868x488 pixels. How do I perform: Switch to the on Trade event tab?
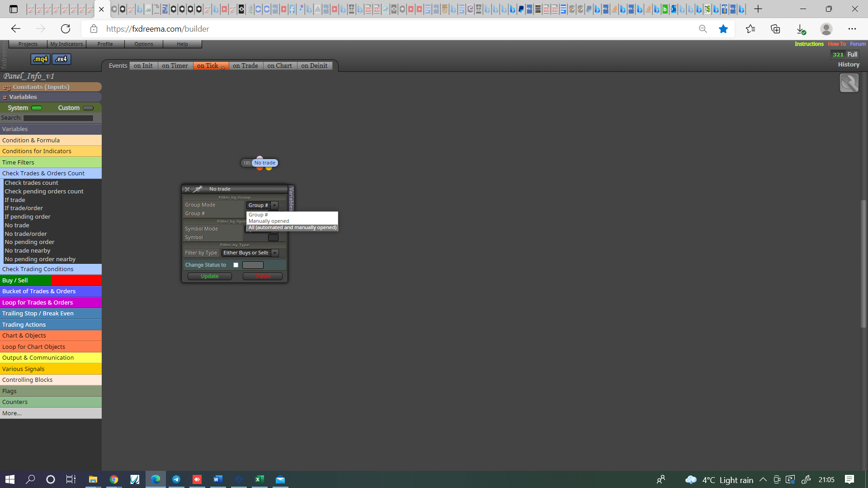point(245,66)
